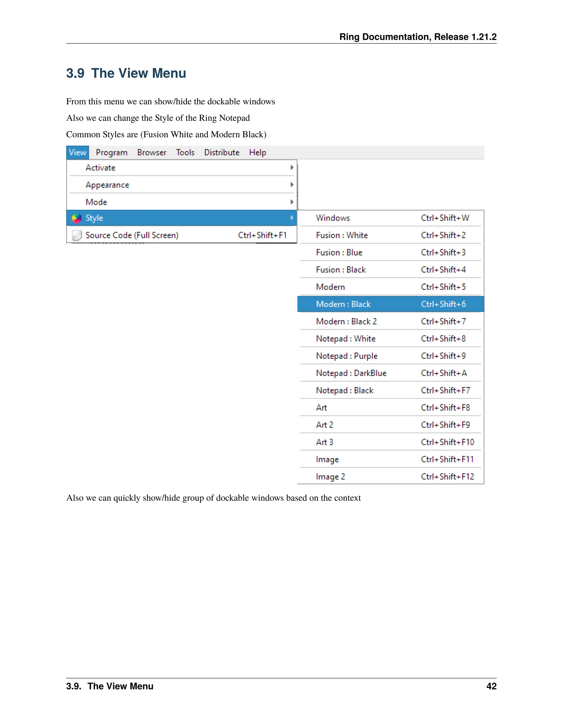The height and width of the screenshot is (728, 563).
Task: Open the Help menu
Action: [x=258, y=153]
